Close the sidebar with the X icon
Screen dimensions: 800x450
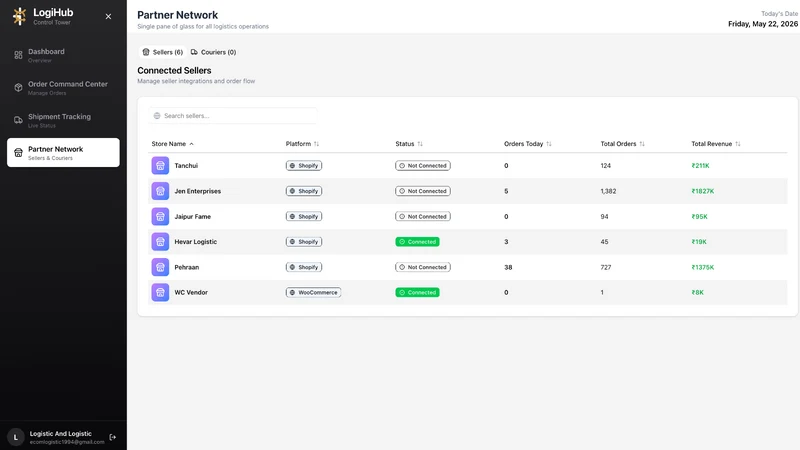(x=108, y=16)
